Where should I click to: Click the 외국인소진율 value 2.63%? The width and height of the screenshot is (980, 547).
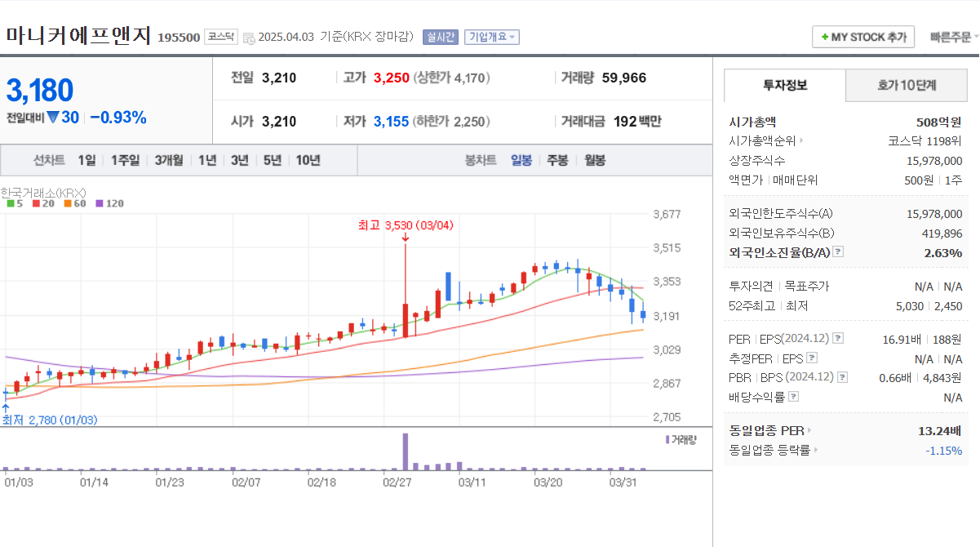click(943, 252)
